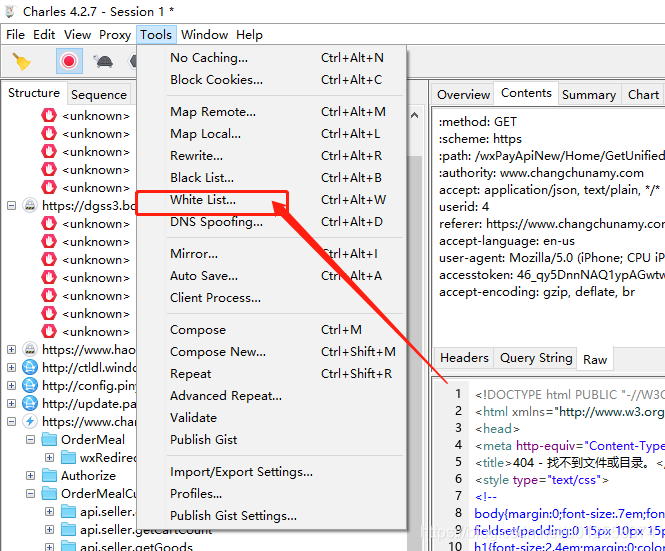Click globe icon of http://ctldl.windo
665x551 pixels.
(30, 367)
